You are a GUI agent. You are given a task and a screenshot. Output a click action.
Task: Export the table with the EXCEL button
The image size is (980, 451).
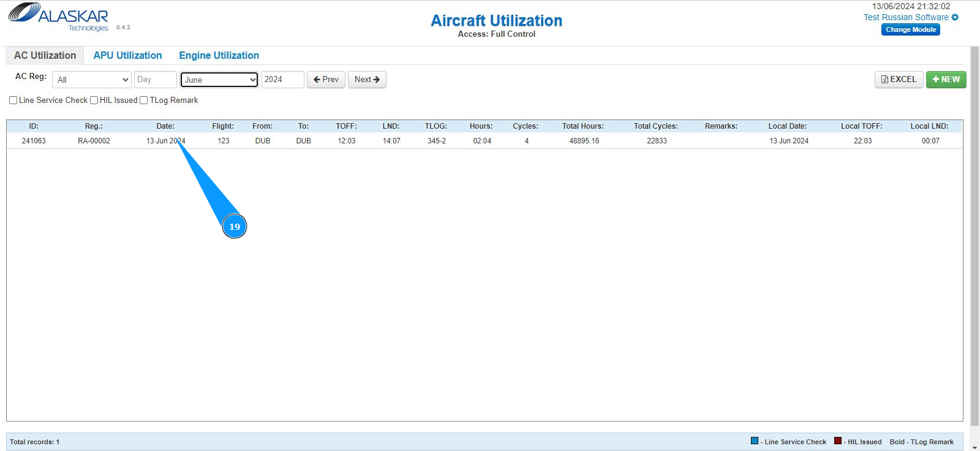pyautogui.click(x=899, y=80)
